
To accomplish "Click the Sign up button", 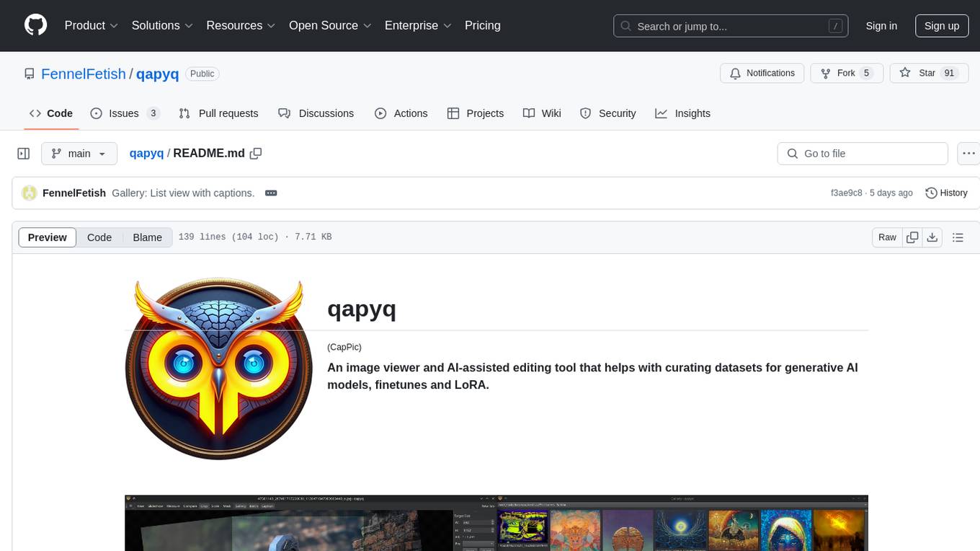I will (x=941, y=26).
